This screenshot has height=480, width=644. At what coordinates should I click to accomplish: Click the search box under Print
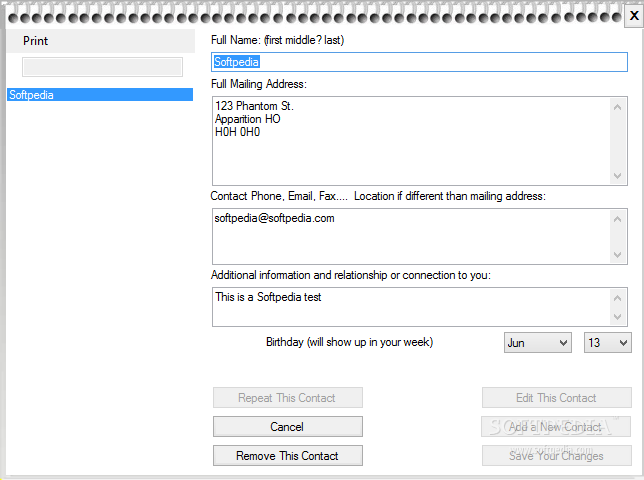[x=102, y=67]
